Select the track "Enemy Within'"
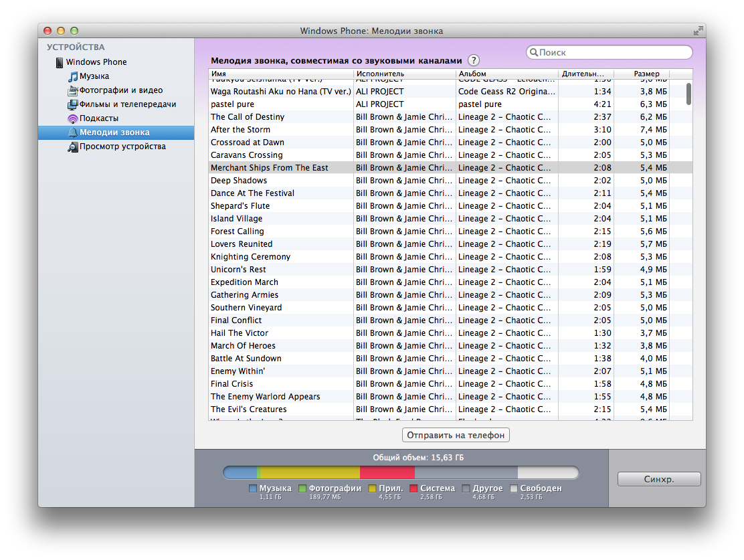This screenshot has height=560, width=744. tap(450, 371)
